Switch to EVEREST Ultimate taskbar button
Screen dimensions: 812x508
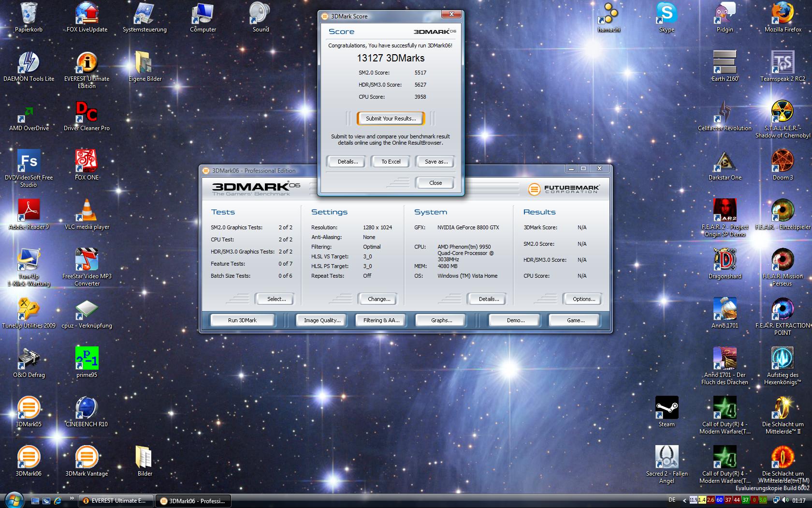(116, 501)
